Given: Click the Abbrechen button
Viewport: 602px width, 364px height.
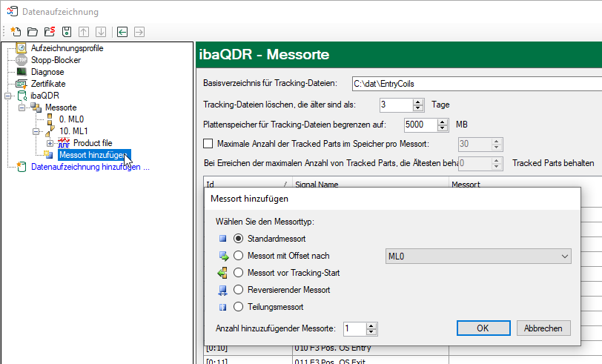Looking at the screenshot, I should click(543, 328).
